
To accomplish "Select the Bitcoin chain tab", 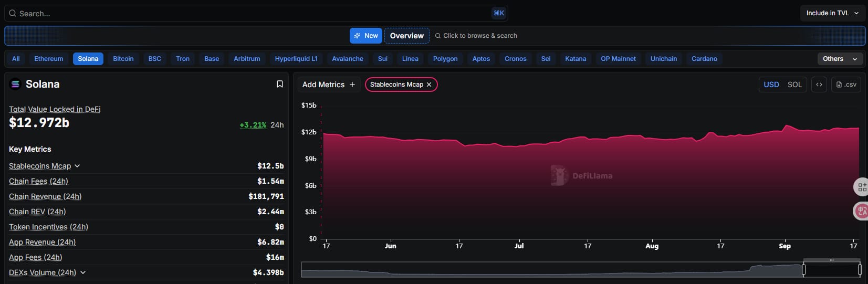I will tap(123, 59).
